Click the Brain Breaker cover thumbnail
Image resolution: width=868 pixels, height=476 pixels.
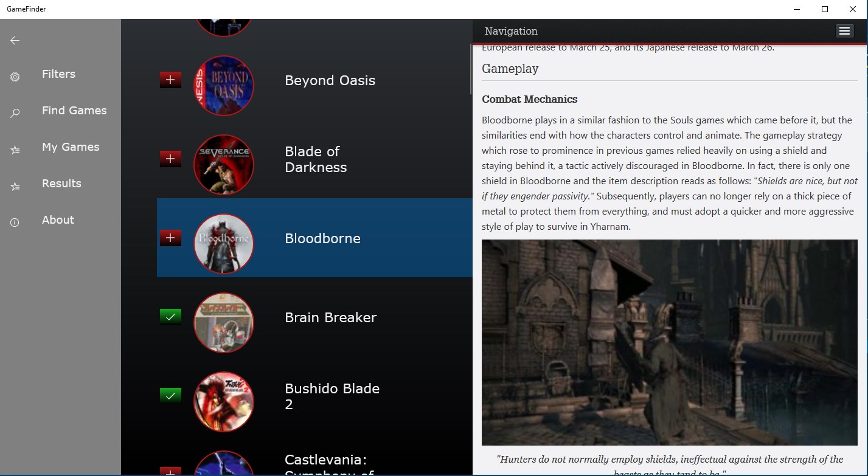[x=224, y=323]
